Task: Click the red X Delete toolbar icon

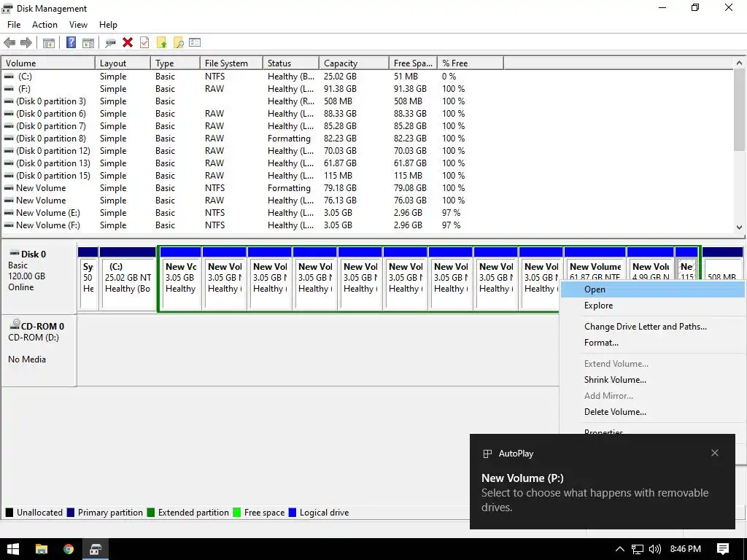Action: pyautogui.click(x=127, y=42)
